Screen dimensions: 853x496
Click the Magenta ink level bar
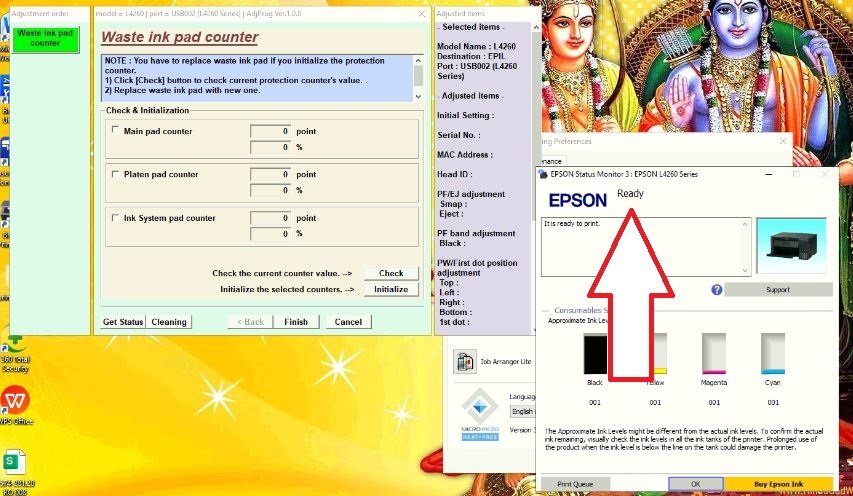[x=714, y=354]
